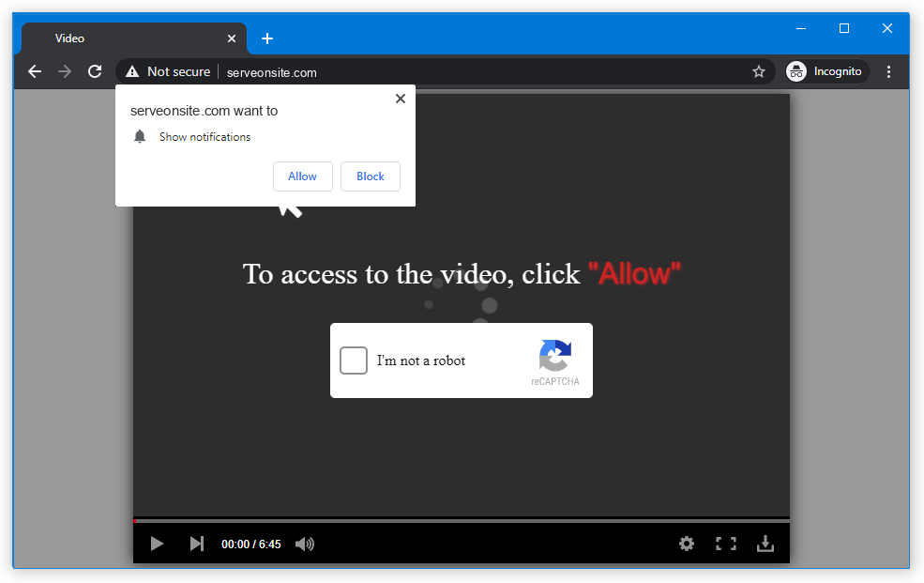
Task: Toggle video fullscreen mode
Action: tap(725, 544)
